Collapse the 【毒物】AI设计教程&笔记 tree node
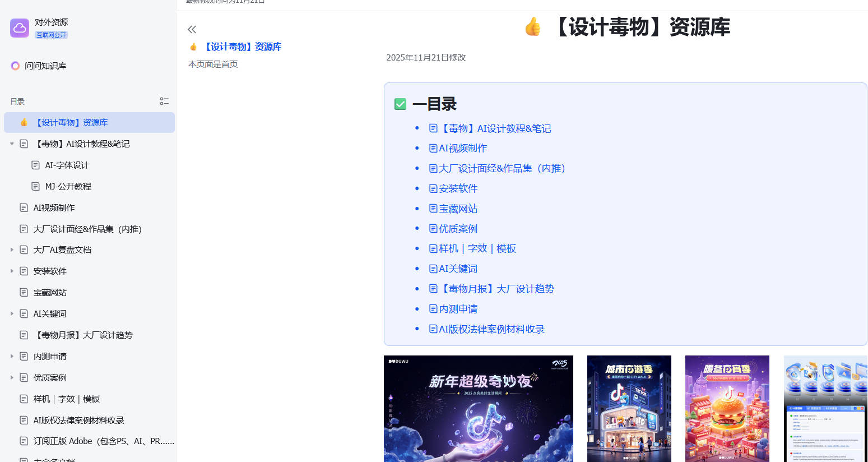 (12, 144)
